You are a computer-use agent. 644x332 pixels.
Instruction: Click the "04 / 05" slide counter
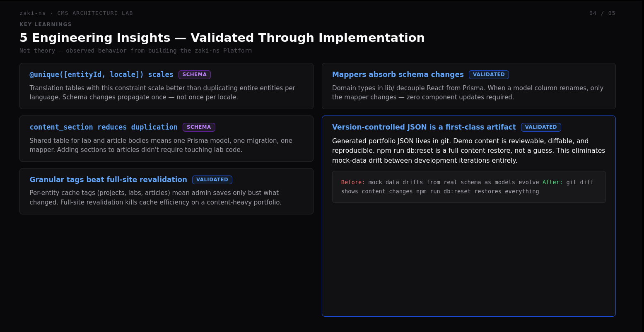click(x=602, y=13)
